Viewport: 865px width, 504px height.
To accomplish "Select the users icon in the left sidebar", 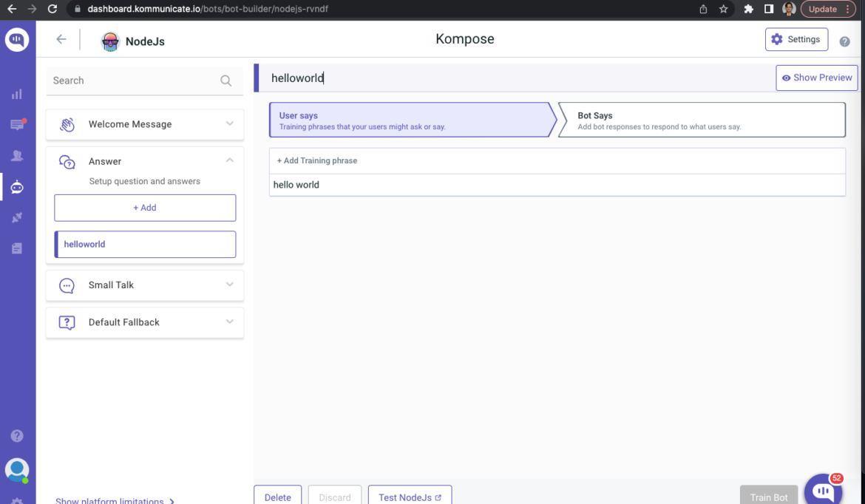I will [x=17, y=156].
